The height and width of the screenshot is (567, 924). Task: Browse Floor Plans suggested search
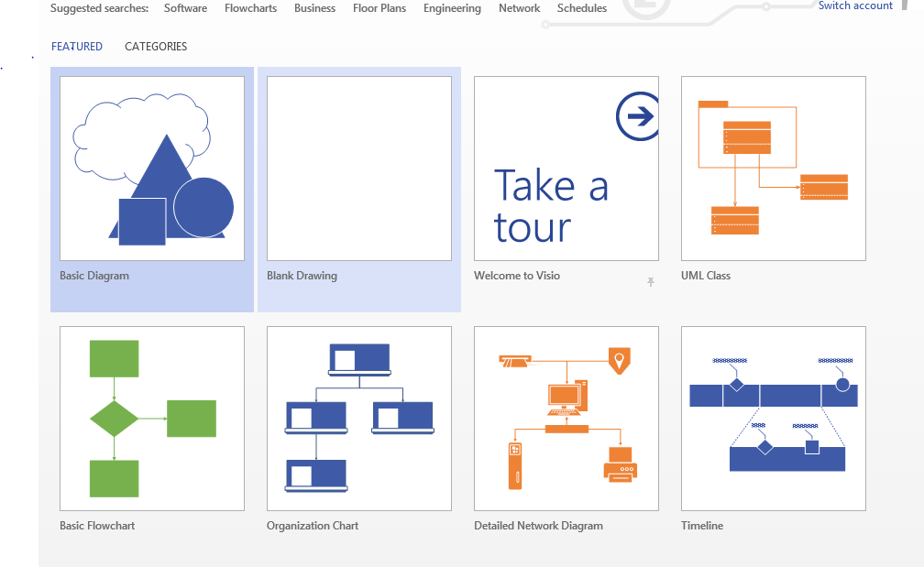pyautogui.click(x=379, y=8)
